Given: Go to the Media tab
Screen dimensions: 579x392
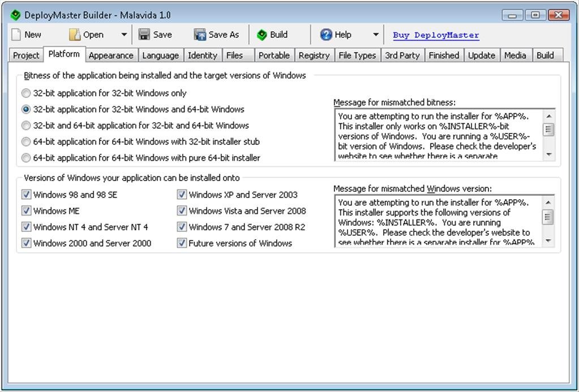Looking at the screenshot, I should coord(515,55).
